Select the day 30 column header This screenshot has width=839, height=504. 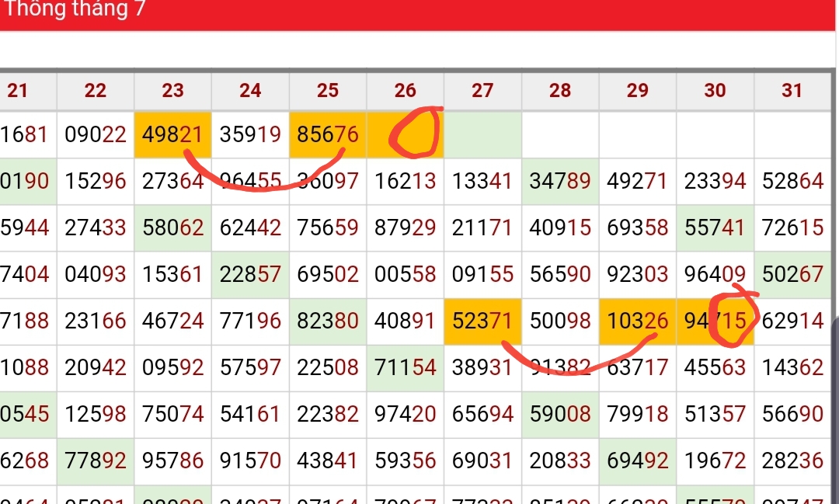(x=715, y=90)
